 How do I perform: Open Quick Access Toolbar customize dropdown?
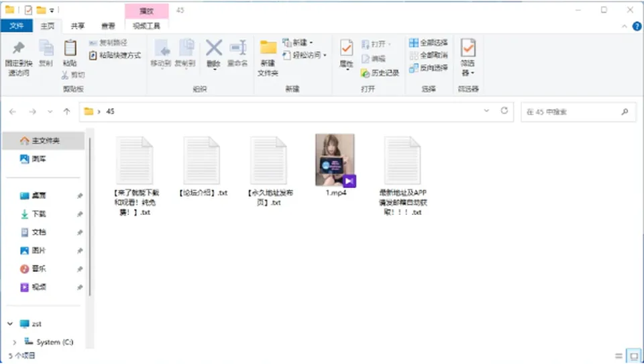(x=52, y=10)
